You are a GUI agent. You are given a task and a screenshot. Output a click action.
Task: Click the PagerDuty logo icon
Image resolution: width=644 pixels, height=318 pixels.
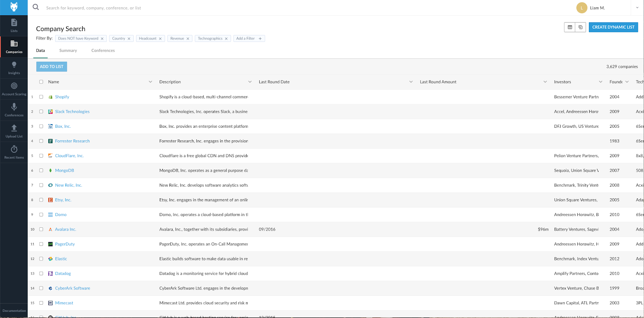coord(50,244)
